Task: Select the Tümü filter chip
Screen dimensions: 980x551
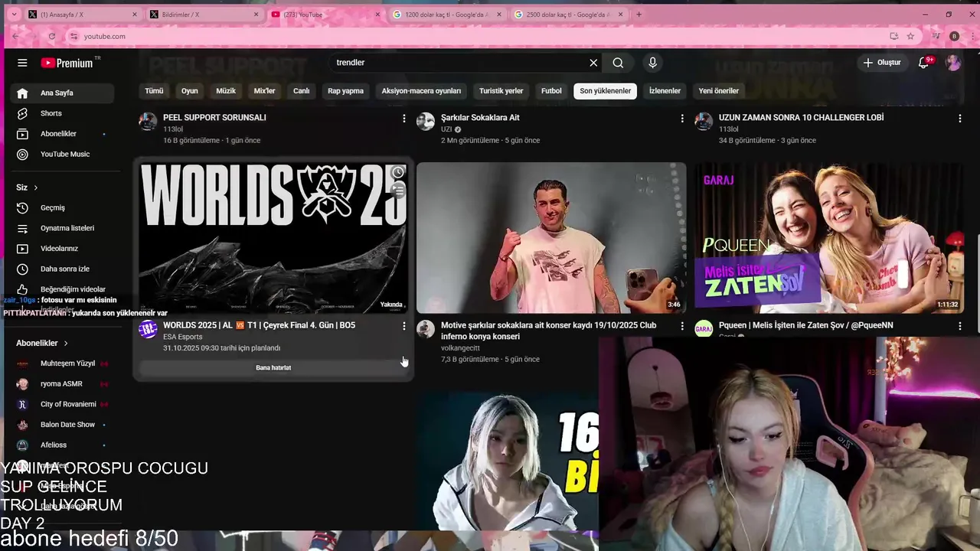Action: tap(154, 91)
